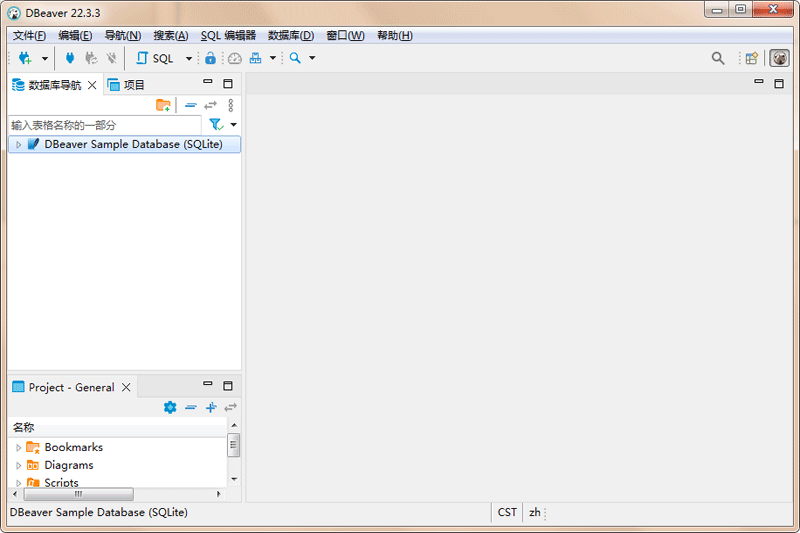
Task: Click the Project configure gear icon
Action: coord(170,407)
